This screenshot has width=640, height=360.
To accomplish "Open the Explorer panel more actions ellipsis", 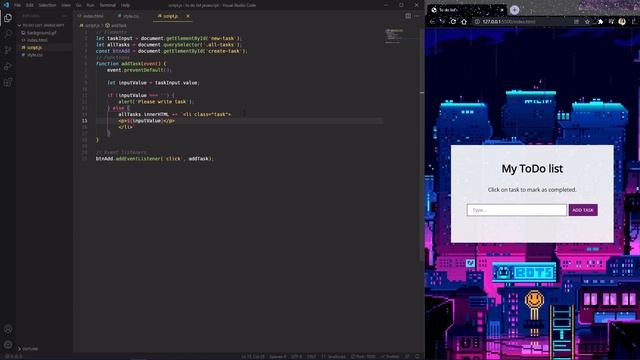I will [64, 16].
